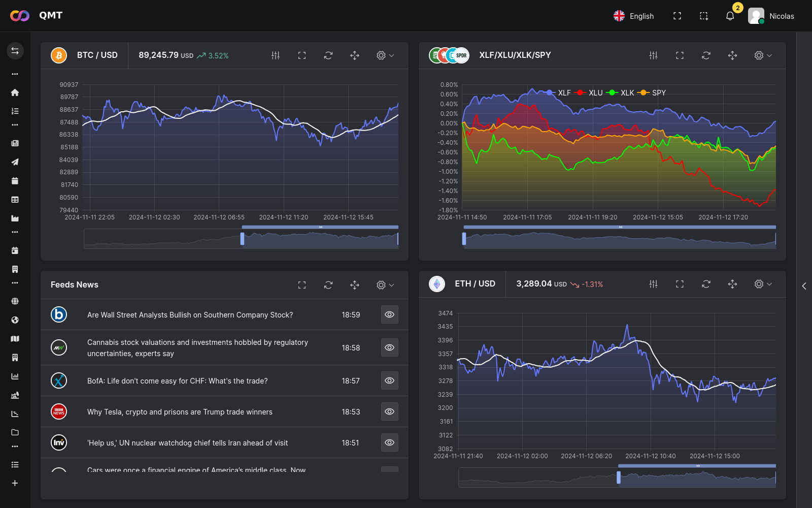Open the Home icon in sidebar

click(x=15, y=92)
